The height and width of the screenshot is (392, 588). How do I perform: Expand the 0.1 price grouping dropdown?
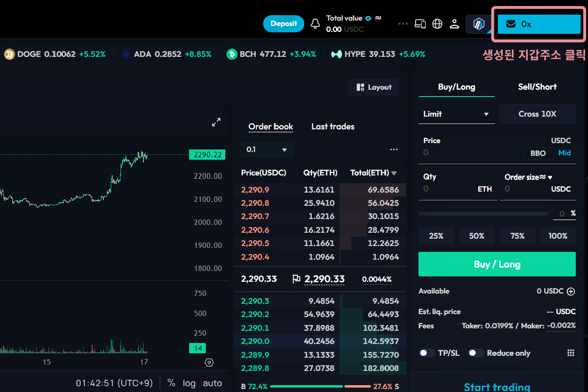pos(267,149)
